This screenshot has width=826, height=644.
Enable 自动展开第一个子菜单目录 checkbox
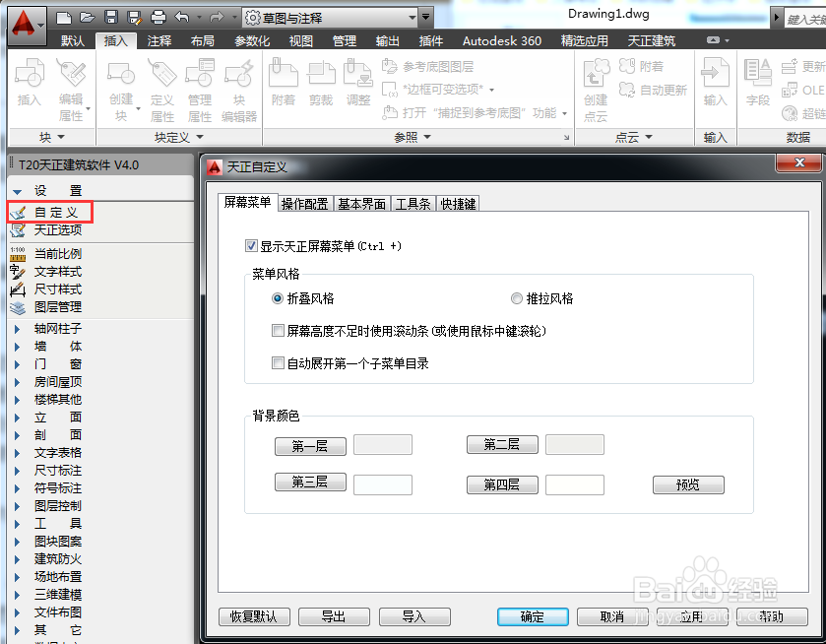click(x=278, y=362)
